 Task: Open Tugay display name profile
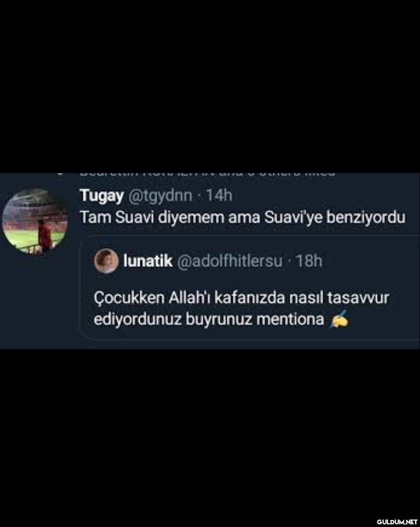tap(101, 196)
